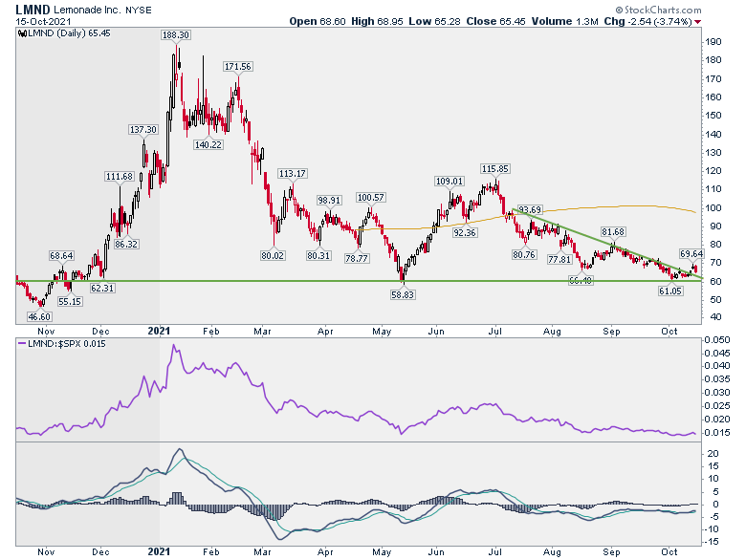Click the 55.15 price label
The height and width of the screenshot is (560, 746).
tap(70, 301)
